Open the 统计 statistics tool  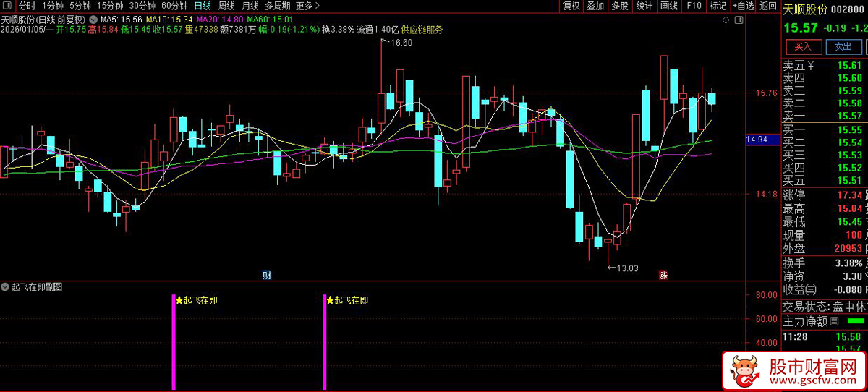coord(644,6)
